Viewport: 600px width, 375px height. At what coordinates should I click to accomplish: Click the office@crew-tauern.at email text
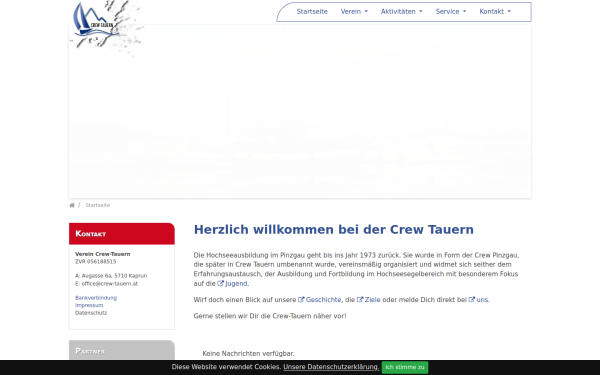pyautogui.click(x=109, y=284)
